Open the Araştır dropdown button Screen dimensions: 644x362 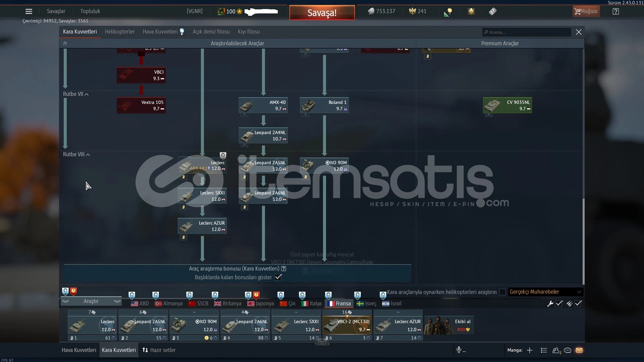point(91,301)
